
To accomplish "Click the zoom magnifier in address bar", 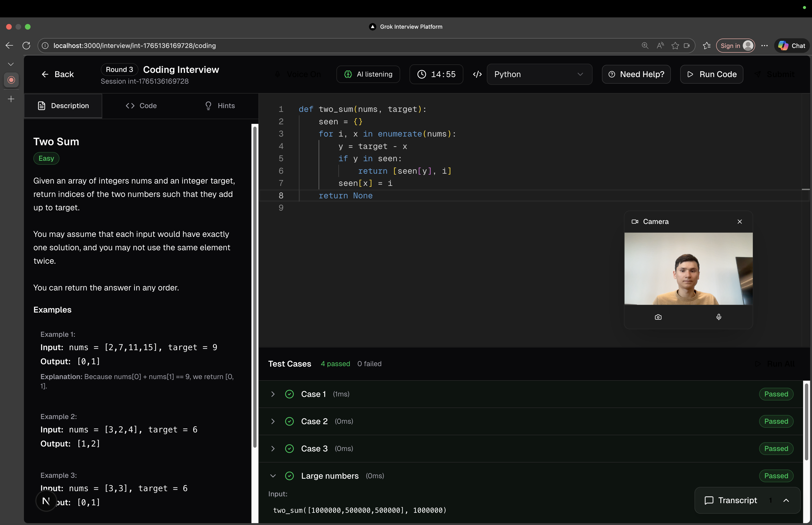I will tap(645, 45).
